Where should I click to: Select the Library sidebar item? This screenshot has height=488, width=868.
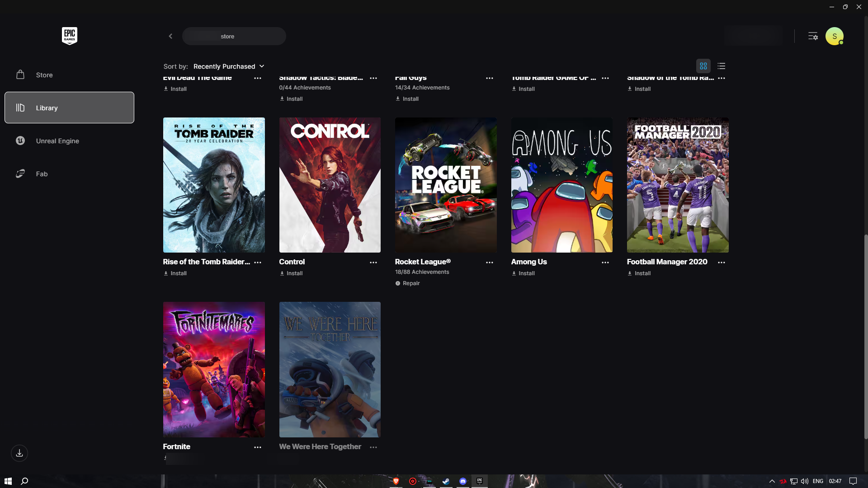click(x=69, y=108)
